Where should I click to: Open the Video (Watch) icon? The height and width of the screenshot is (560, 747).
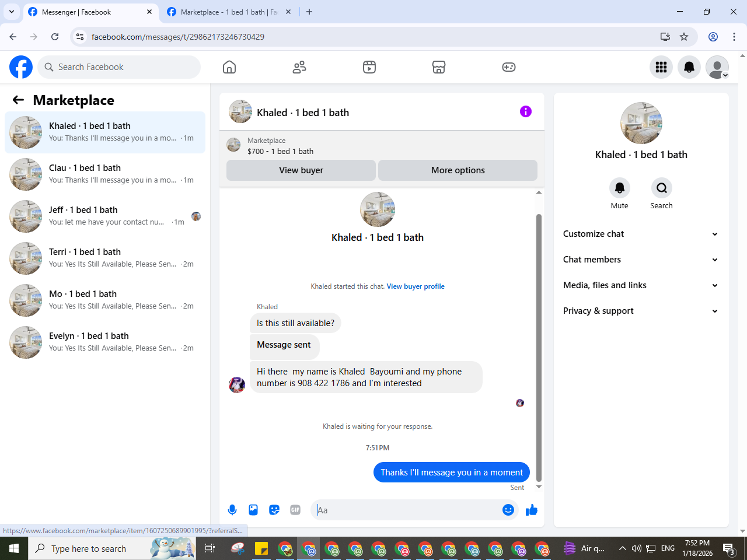[369, 67]
